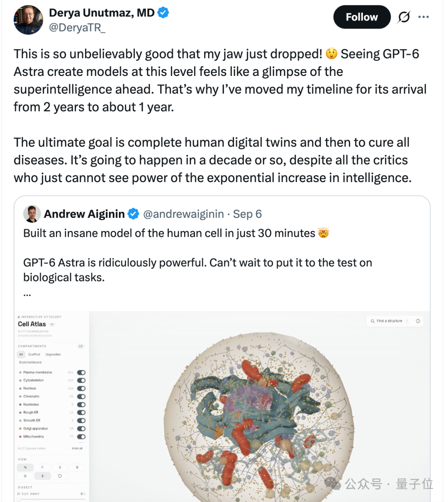Click the Cut Away slider handle
The height and width of the screenshot is (502, 448).
click(x=19, y=499)
